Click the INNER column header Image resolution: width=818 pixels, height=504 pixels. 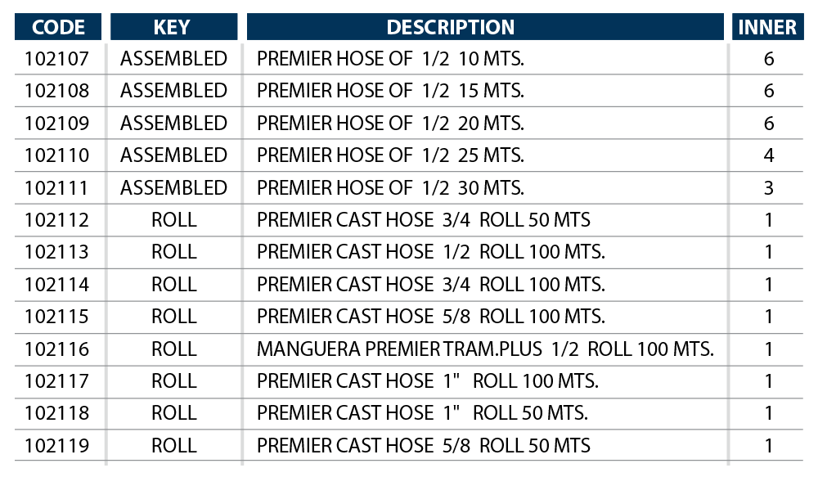(767, 27)
